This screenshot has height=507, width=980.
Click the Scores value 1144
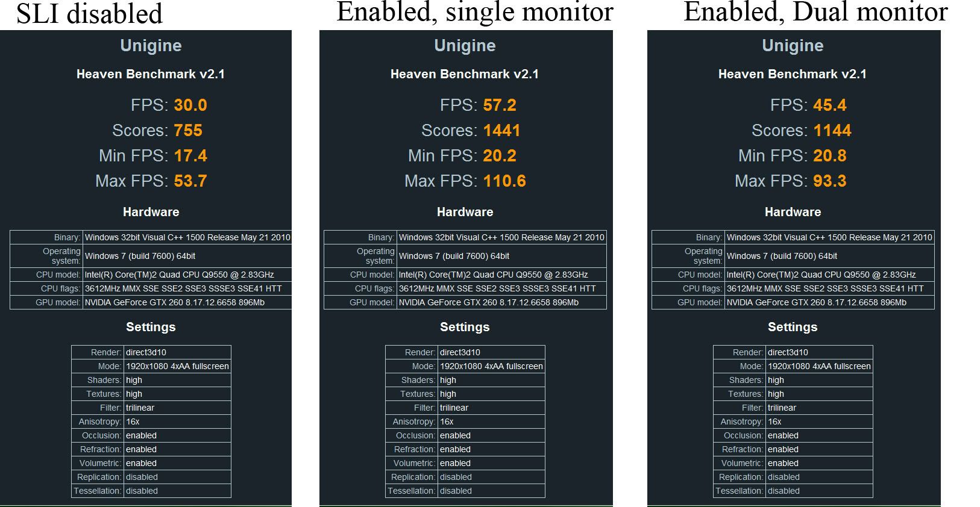832,130
